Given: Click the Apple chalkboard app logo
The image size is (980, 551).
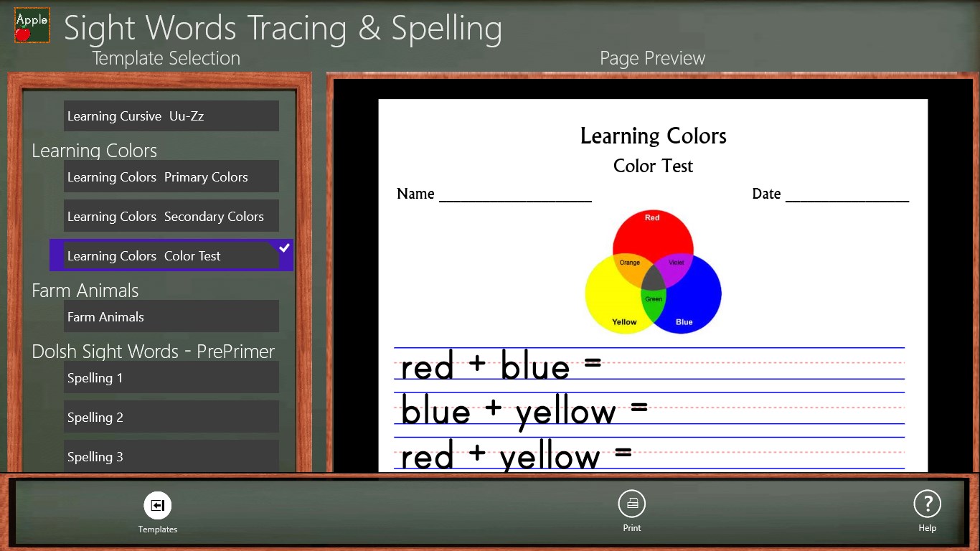Looking at the screenshot, I should click(x=32, y=25).
